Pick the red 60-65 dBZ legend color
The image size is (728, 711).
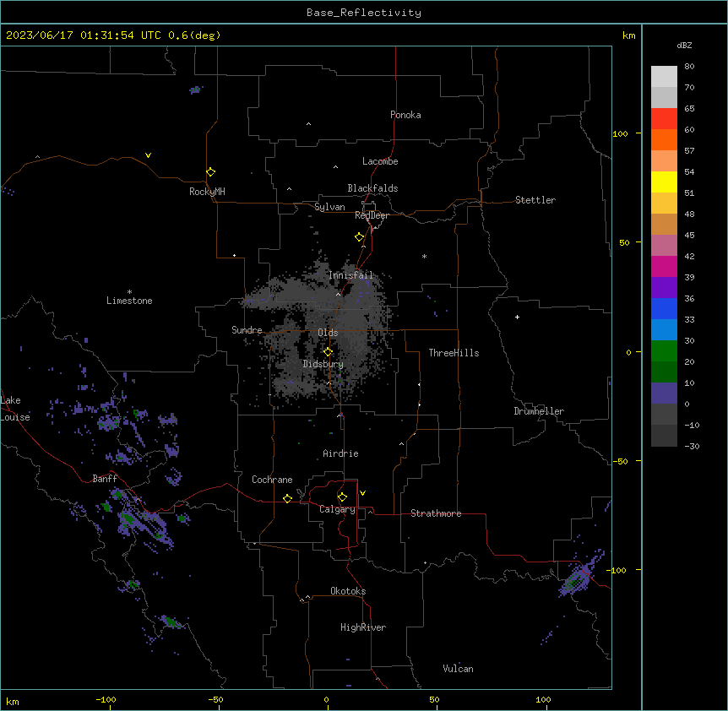[x=664, y=119]
